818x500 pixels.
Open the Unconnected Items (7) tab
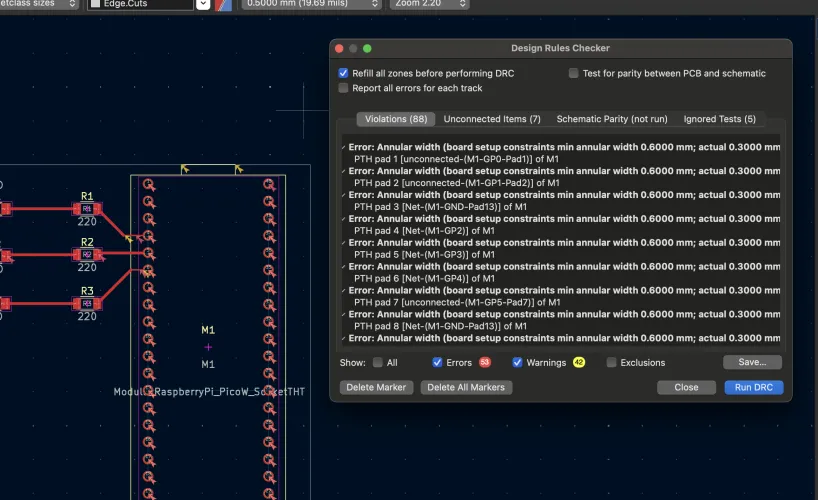click(x=492, y=119)
